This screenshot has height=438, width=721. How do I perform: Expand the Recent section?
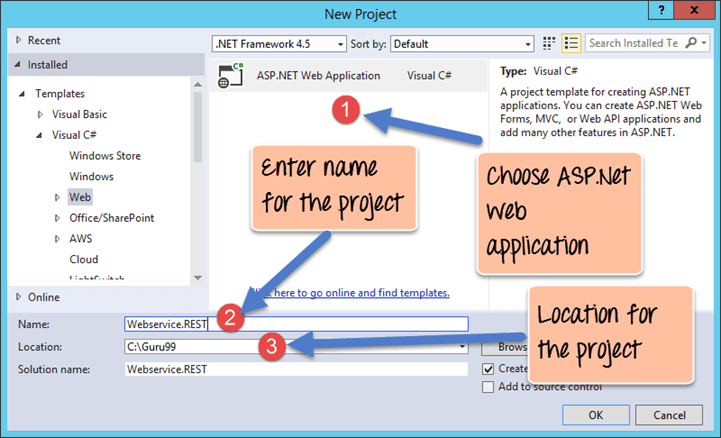[x=17, y=40]
